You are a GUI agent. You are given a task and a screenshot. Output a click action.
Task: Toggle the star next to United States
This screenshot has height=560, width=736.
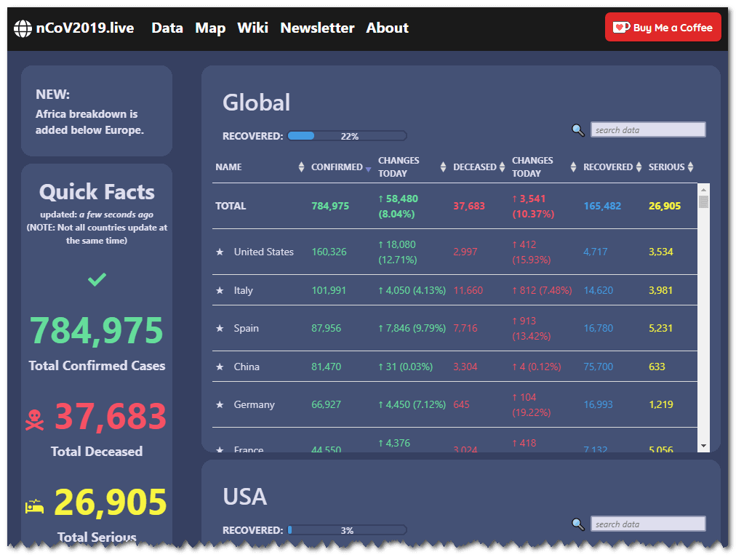click(220, 252)
